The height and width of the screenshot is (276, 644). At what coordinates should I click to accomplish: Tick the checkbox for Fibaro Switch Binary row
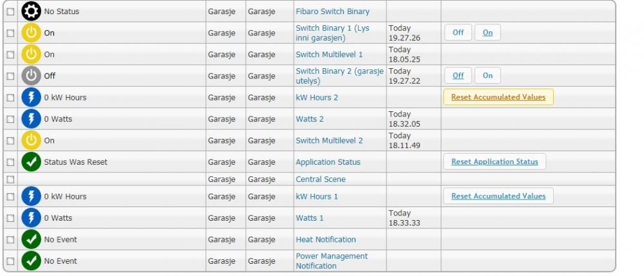point(10,12)
